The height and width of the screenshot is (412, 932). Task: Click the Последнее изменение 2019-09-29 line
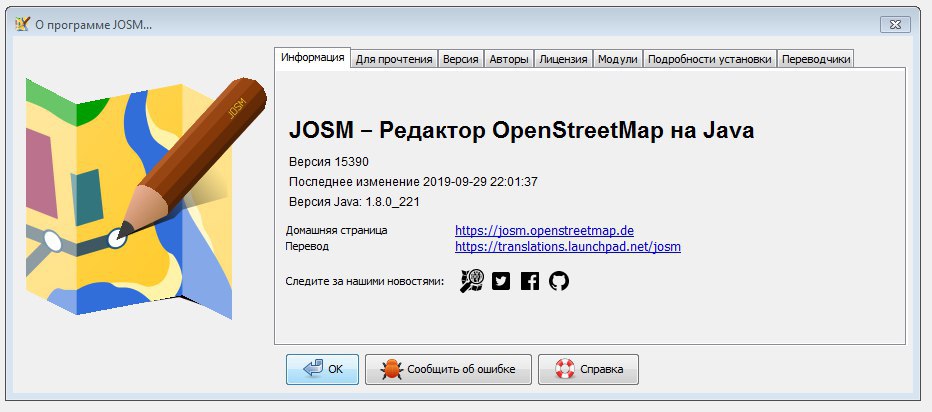413,182
